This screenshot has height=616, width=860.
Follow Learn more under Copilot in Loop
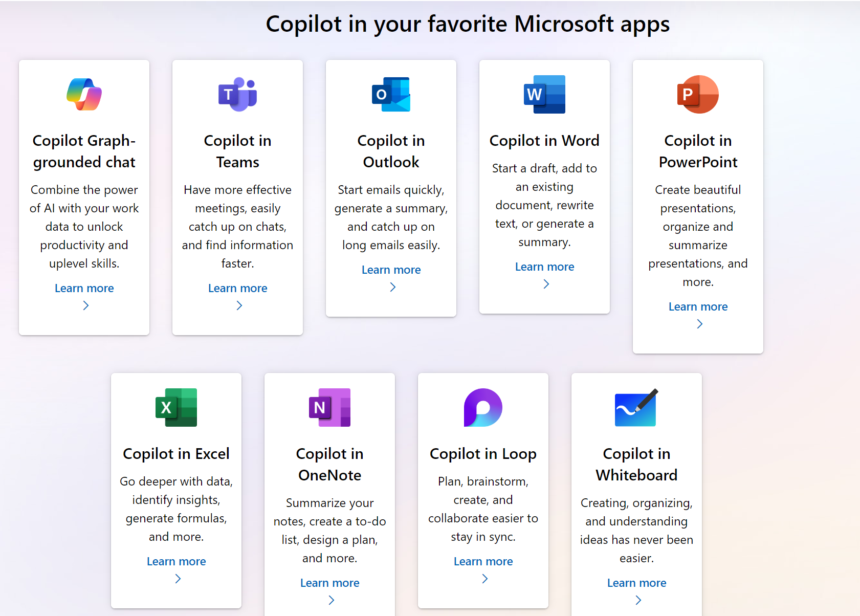(483, 561)
